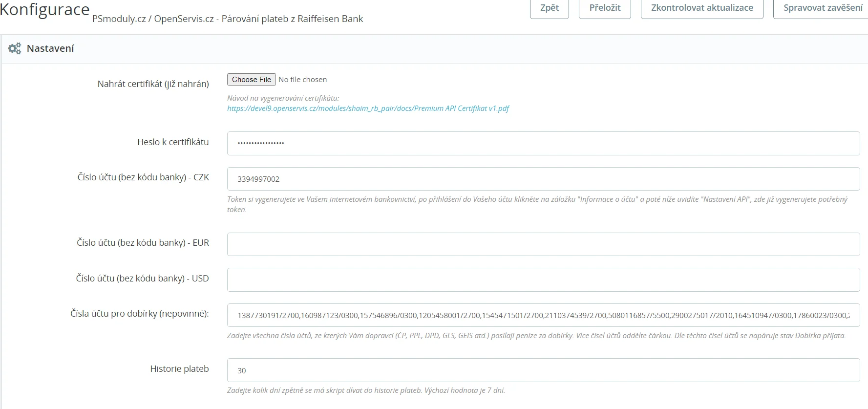Click the 'Číslo účtu (bez kódu banky) - EUR' label
This screenshot has height=409, width=868.
143,243
